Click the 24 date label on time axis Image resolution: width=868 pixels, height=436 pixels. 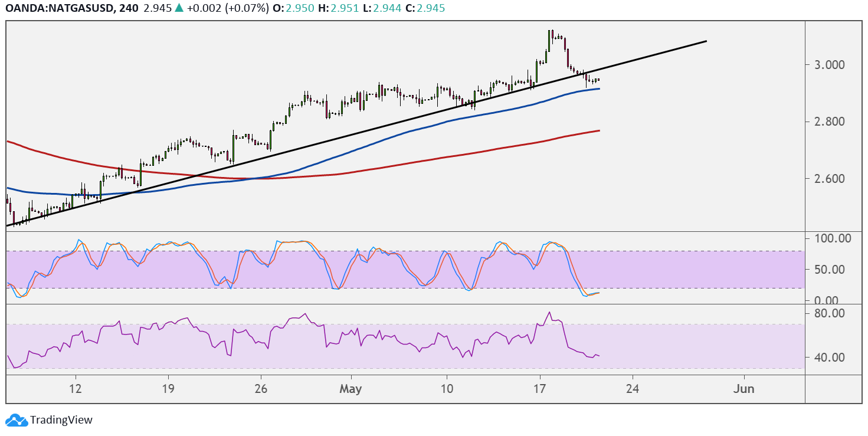[x=633, y=390]
